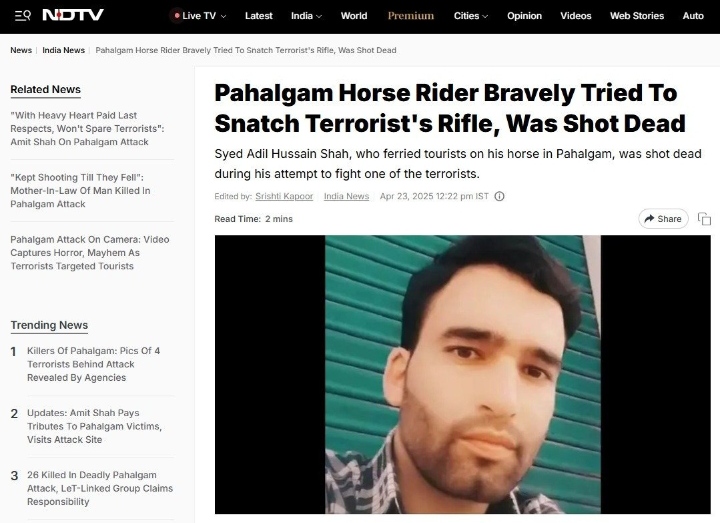
Task: Open trending story '26 Killed In Deadly Pahalgam Attack'
Action: [x=100, y=488]
